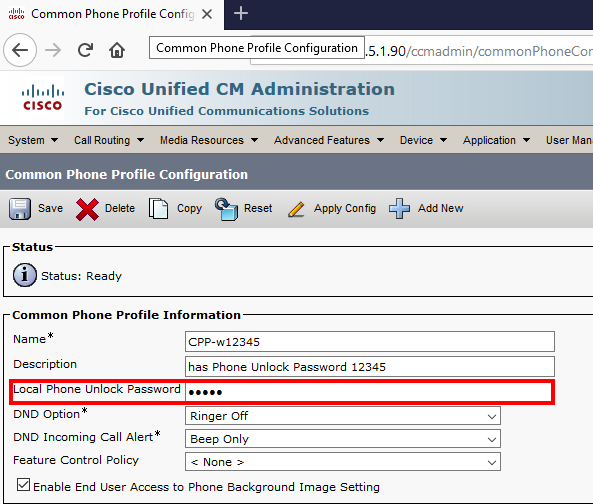Image resolution: width=593 pixels, height=504 pixels.
Task: Click the Description text field
Action: click(x=369, y=366)
